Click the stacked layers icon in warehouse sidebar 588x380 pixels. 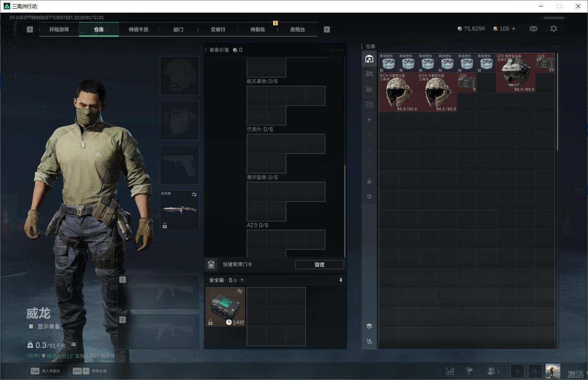coord(369,326)
